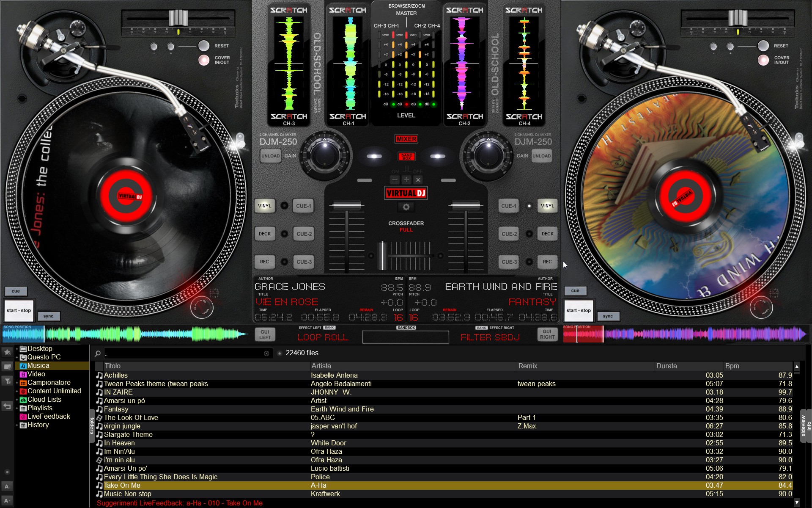Click the MIXER icon in the center panel

[405, 138]
